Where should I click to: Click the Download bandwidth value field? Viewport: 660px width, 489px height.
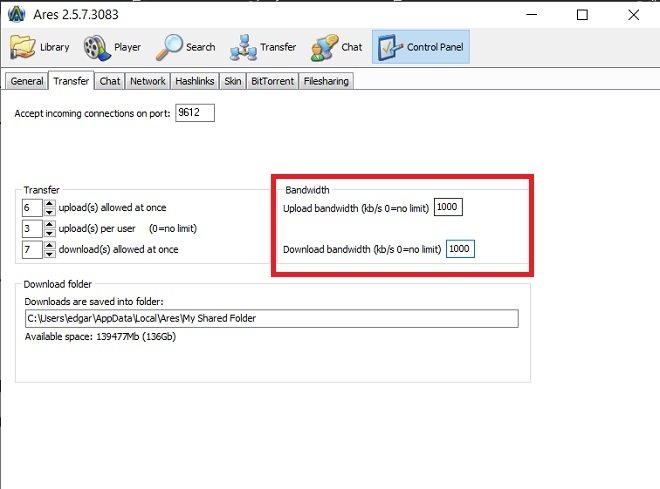click(460, 249)
